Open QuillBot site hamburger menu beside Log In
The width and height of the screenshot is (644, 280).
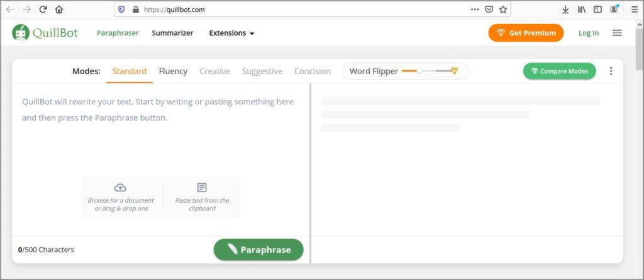[x=617, y=33]
